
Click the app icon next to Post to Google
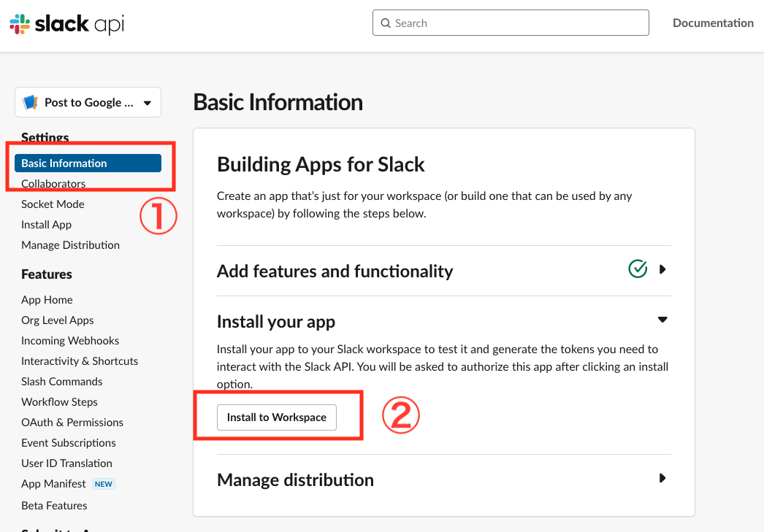point(31,102)
